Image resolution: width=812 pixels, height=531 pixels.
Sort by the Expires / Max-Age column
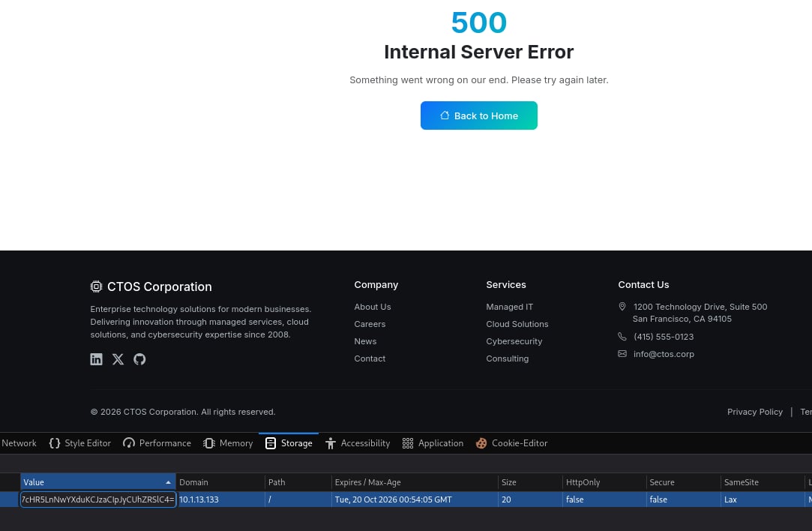click(x=415, y=482)
